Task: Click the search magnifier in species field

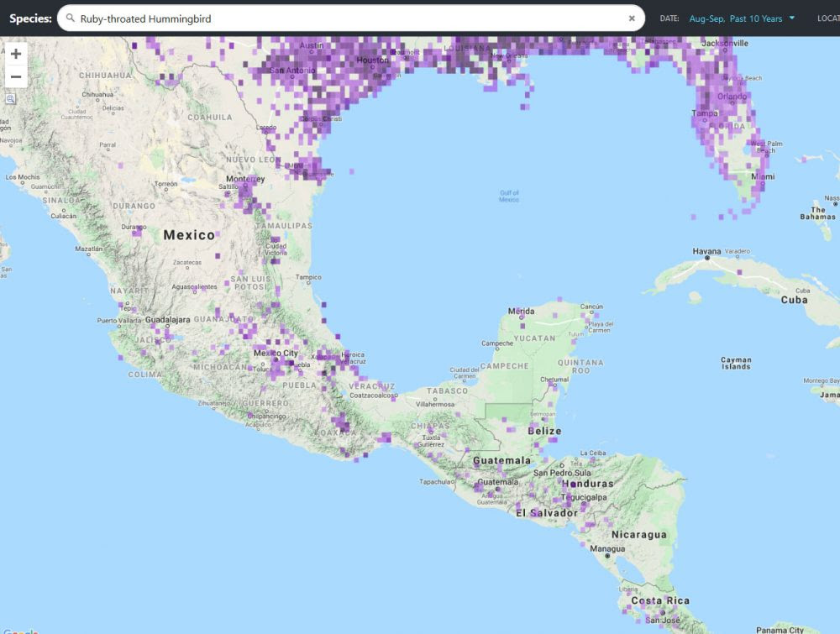Action: 71,18
